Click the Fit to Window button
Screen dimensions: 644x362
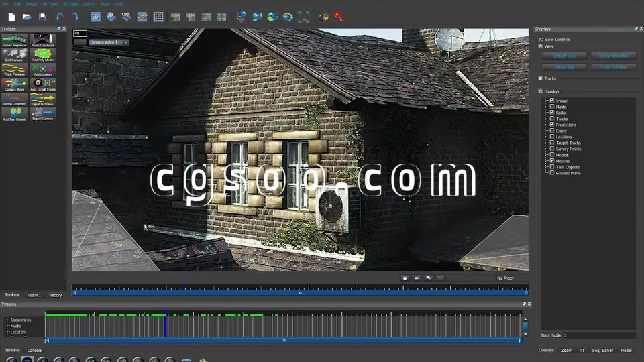(x=614, y=67)
